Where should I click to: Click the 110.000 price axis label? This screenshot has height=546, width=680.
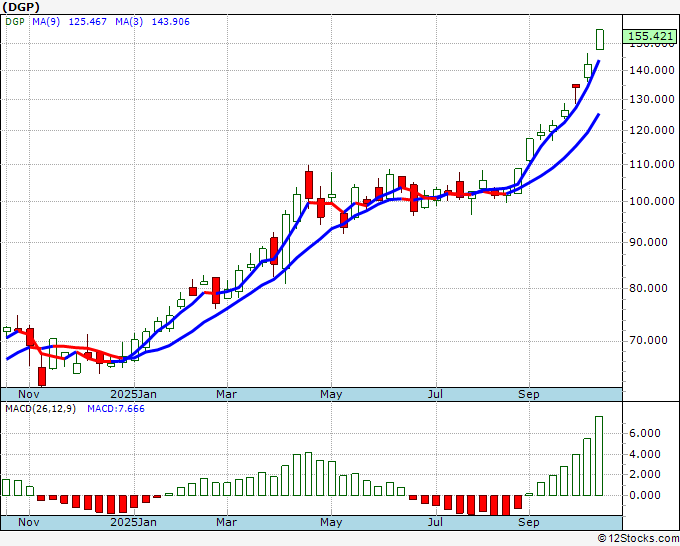click(x=652, y=164)
